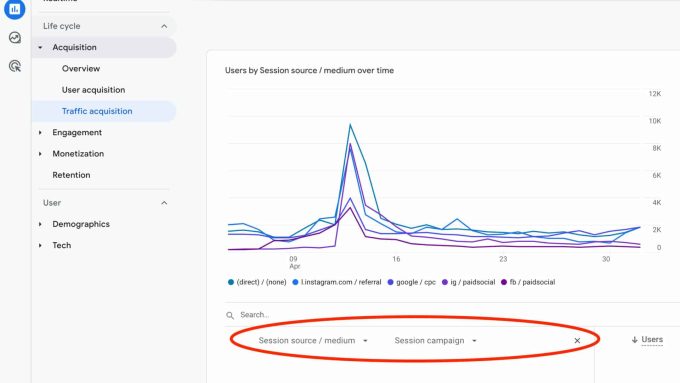Click the '6K' y-axis label
The height and width of the screenshot is (383, 680).
pos(657,175)
